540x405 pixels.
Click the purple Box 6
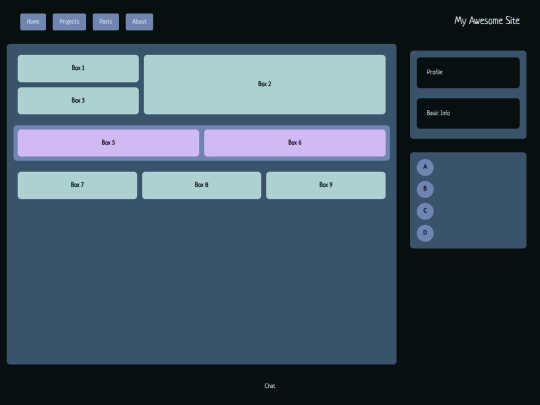[x=295, y=143]
